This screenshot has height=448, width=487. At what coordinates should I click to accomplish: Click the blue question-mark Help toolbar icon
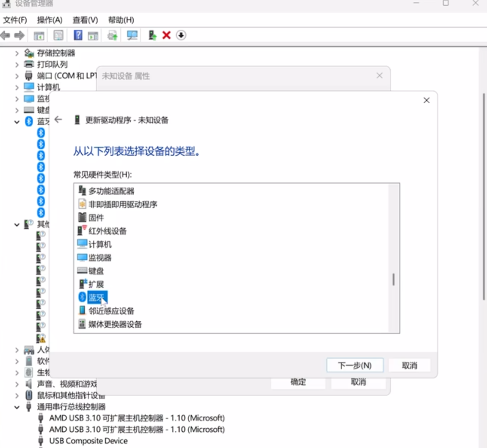pyautogui.click(x=78, y=35)
